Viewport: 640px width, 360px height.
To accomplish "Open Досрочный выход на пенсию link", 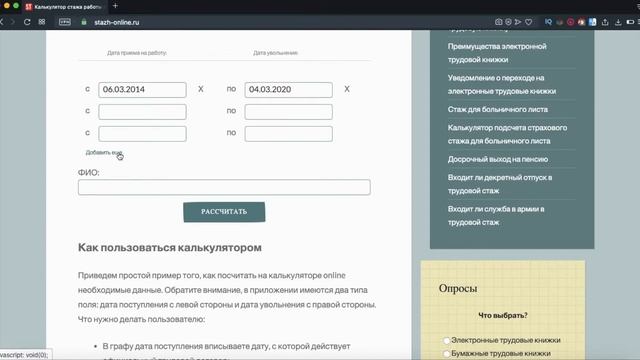I will point(498,159).
